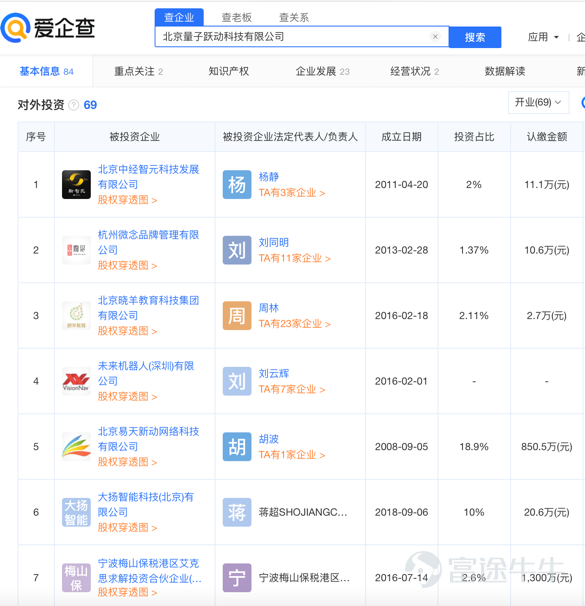
Task: Click the 850.5万(元) amount cell
Action: click(547, 447)
